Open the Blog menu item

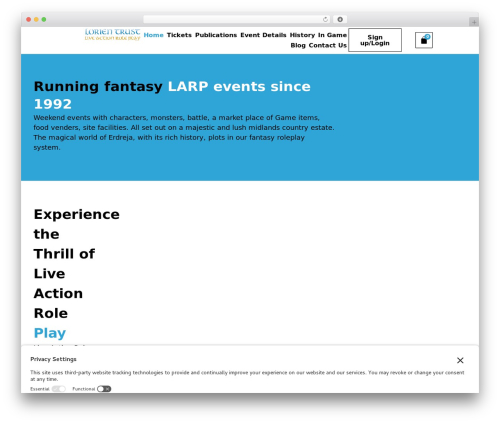(x=298, y=45)
